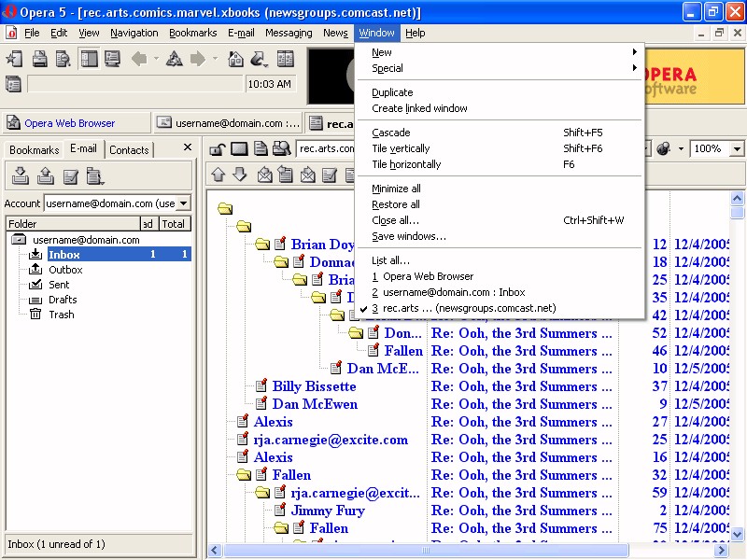The height and width of the screenshot is (560, 747).
Task: Click the Folder column header
Action: pos(74,224)
